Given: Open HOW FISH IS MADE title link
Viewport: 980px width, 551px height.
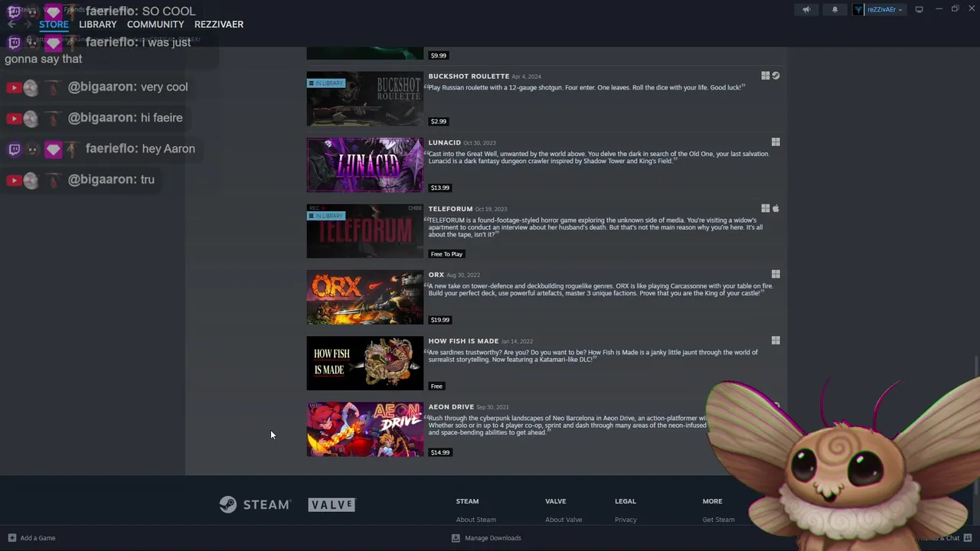Looking at the screenshot, I should click(463, 341).
